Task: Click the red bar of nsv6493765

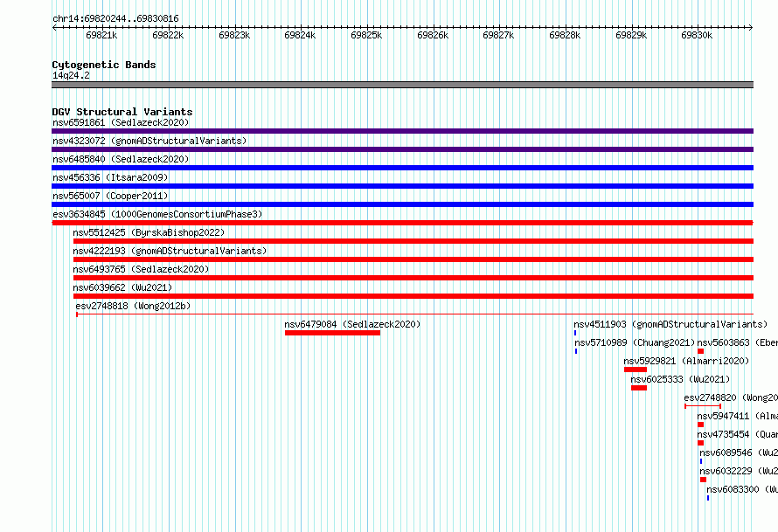Action: [413, 278]
